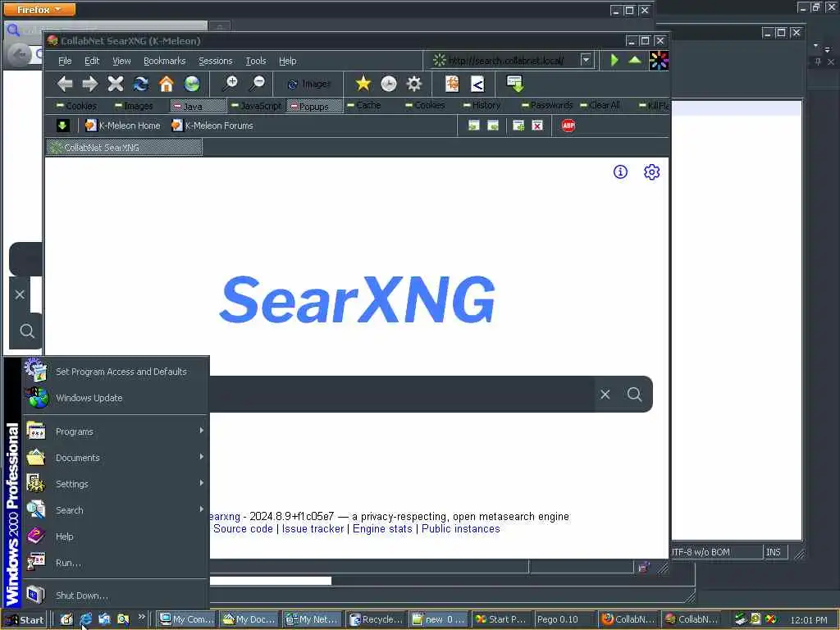
Task: Open the Public instances link
Action: [x=461, y=529]
